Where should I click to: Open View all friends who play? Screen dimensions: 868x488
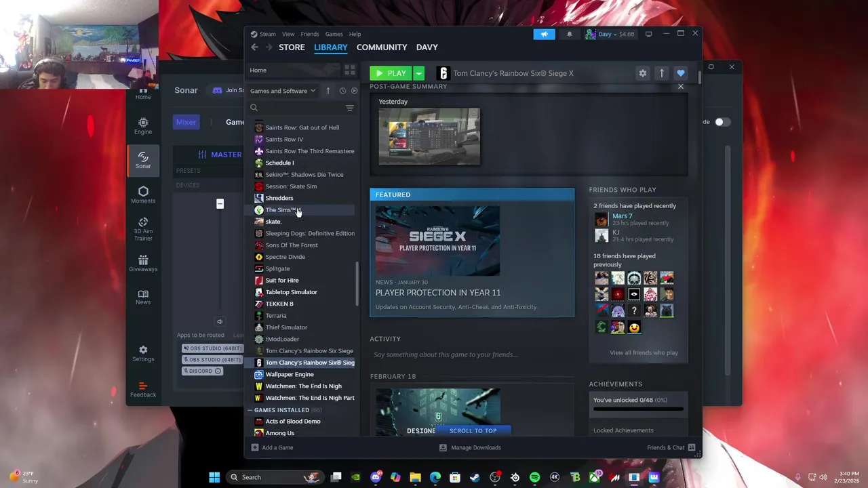tap(644, 352)
